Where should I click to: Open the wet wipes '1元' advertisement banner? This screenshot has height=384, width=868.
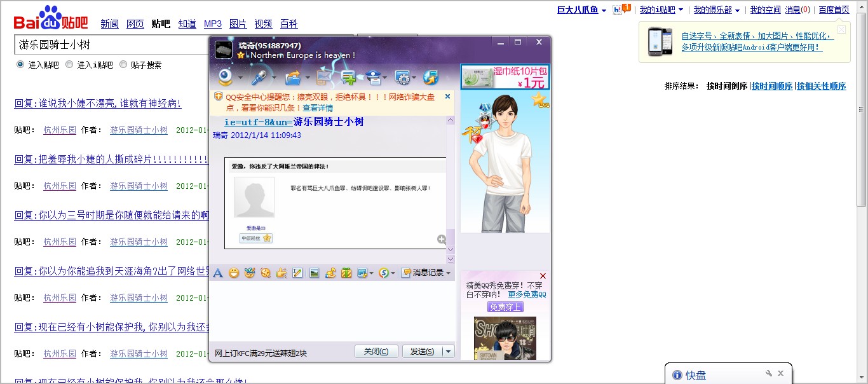[505, 77]
